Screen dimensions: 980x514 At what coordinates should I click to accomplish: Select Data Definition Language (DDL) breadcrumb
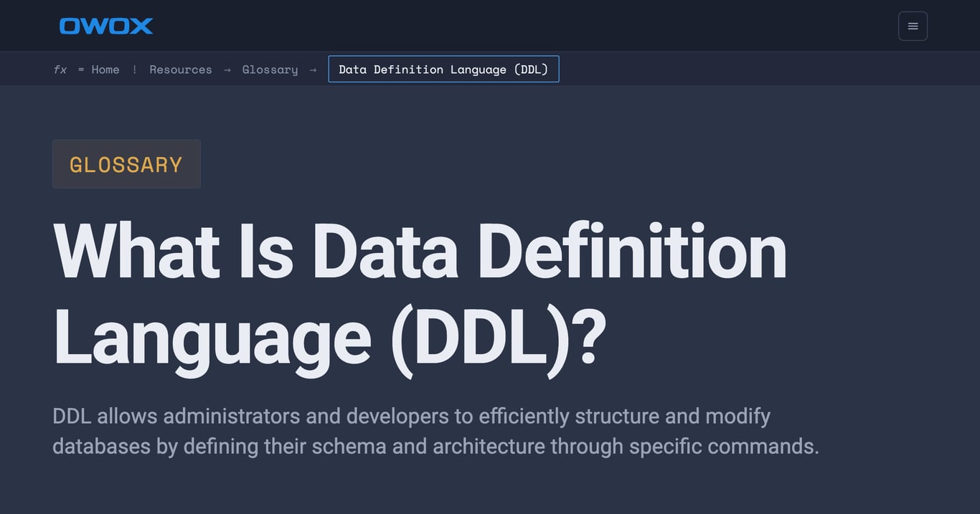click(x=443, y=69)
